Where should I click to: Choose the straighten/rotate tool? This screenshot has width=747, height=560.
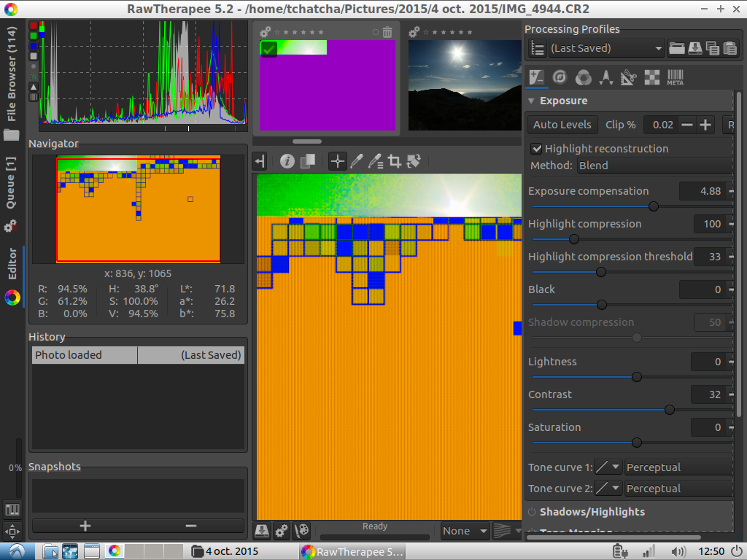tap(414, 161)
